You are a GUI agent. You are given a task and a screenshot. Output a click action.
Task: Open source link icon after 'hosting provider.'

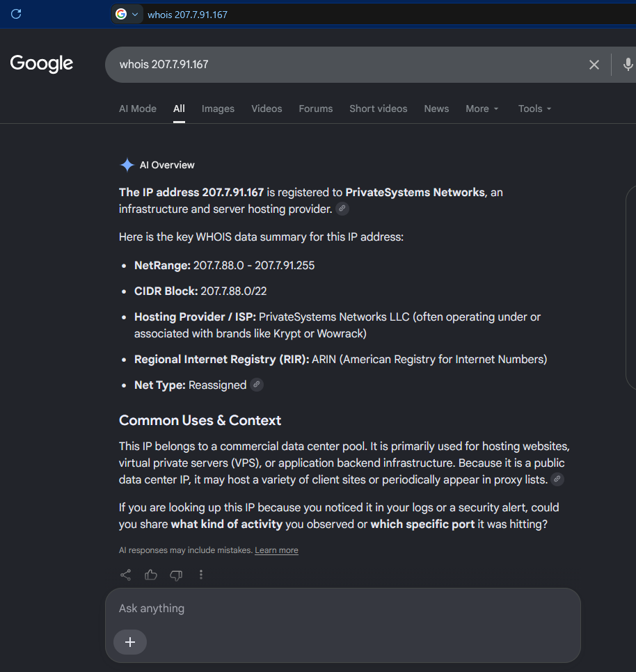[x=342, y=209]
